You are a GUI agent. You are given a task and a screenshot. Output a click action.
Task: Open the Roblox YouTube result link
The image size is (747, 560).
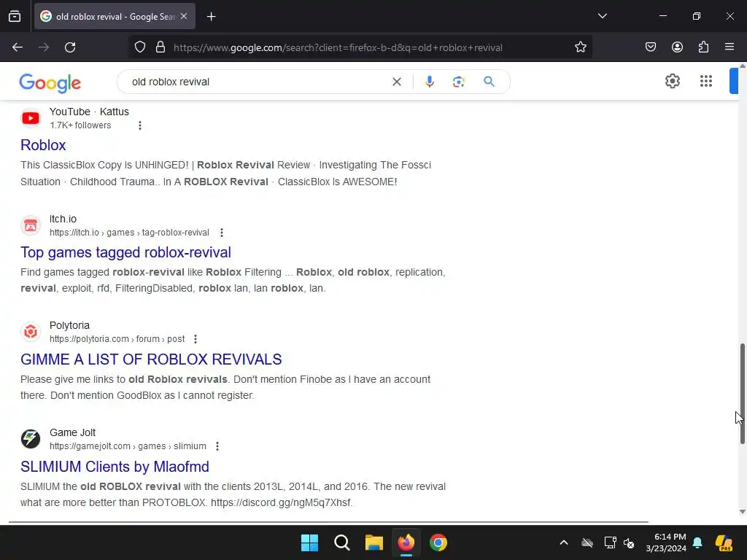tap(43, 145)
